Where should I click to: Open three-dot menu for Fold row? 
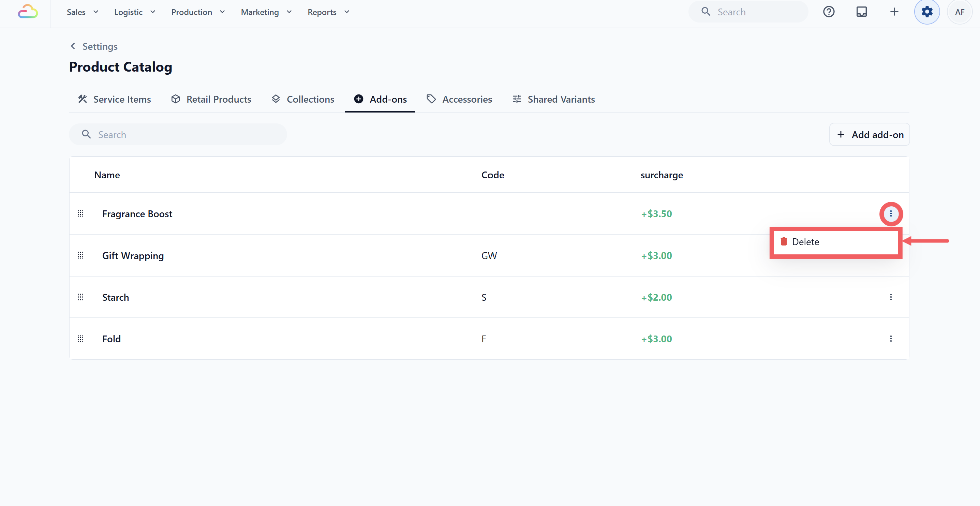[891, 339]
